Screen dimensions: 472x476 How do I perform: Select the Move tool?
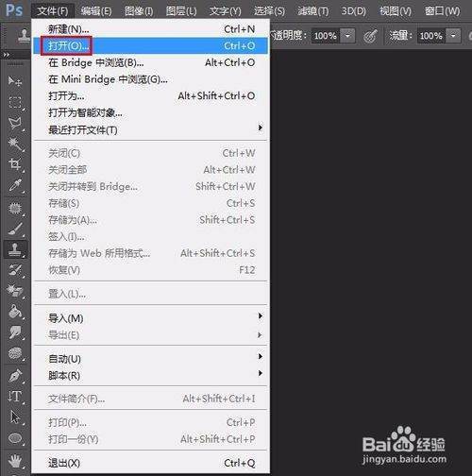point(15,81)
